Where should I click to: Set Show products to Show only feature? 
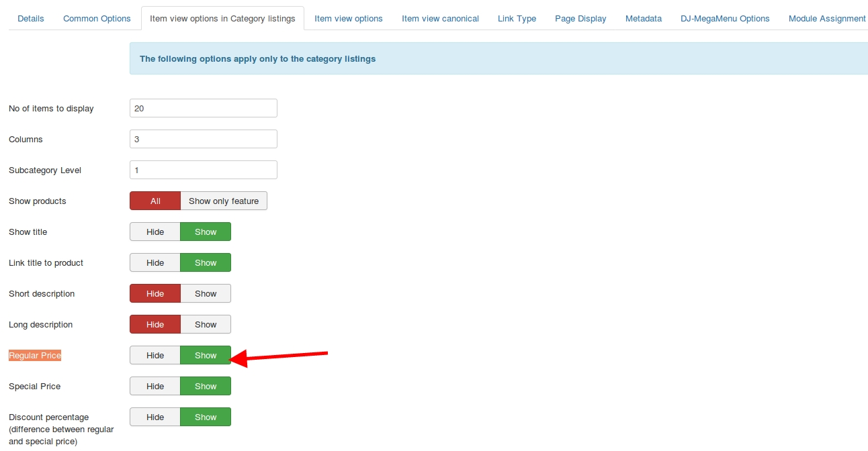tap(224, 201)
